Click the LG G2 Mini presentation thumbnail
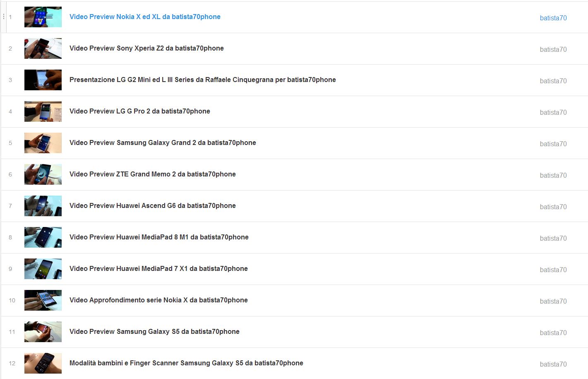Screen dimensions: 588x379 pos(43,80)
